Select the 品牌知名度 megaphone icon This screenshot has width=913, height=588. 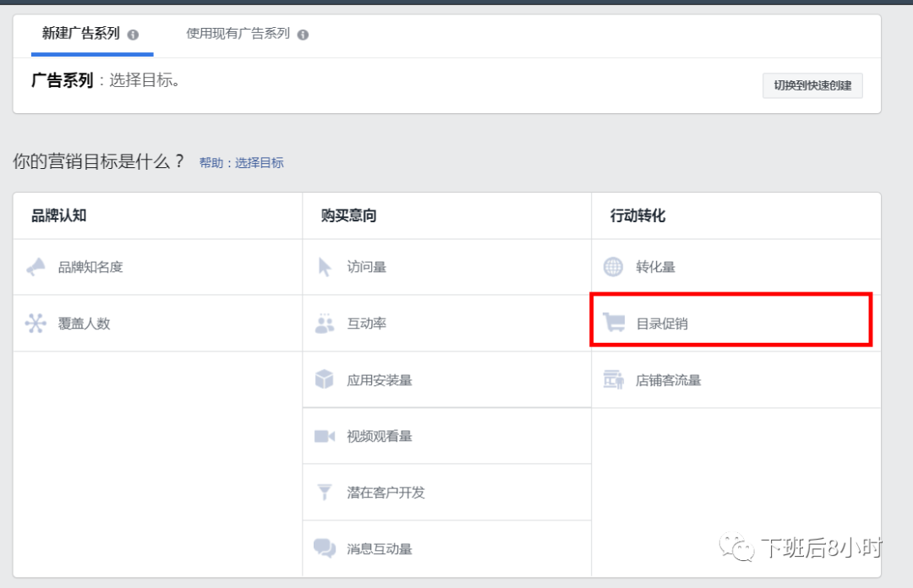point(35,266)
